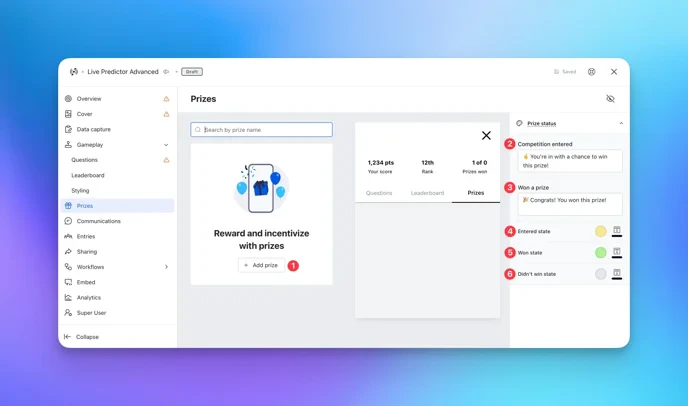Image resolution: width=688 pixels, height=406 pixels.
Task: Click the 12th rank text
Action: click(x=427, y=163)
